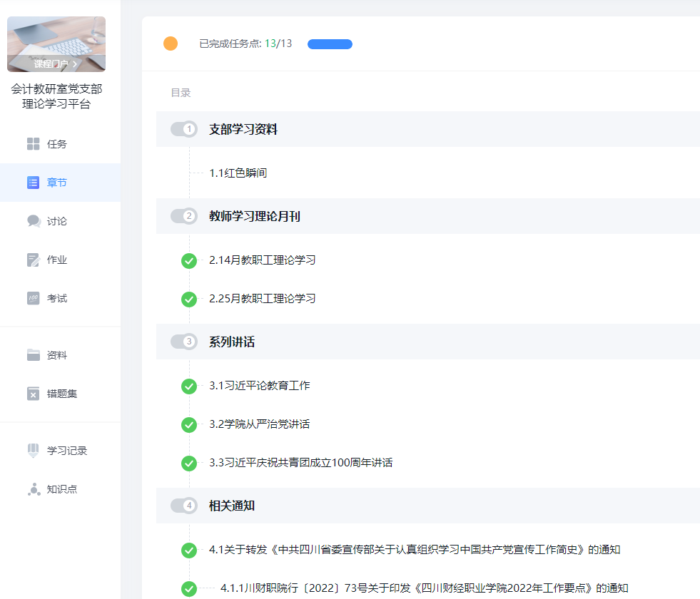This screenshot has width=700, height=599.
Task: Click the 章节 list icon in sidebar
Action: [x=34, y=183]
